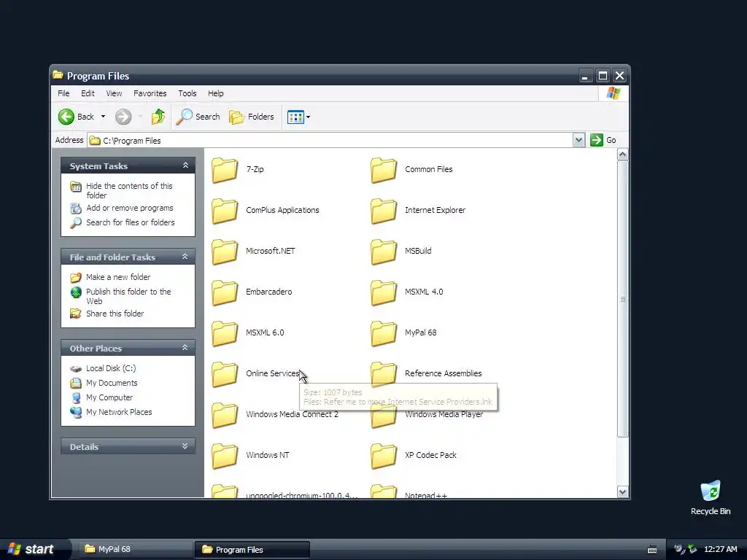The width and height of the screenshot is (747, 560).
Task: Select the Embarcadero folder icon
Action: tap(225, 292)
